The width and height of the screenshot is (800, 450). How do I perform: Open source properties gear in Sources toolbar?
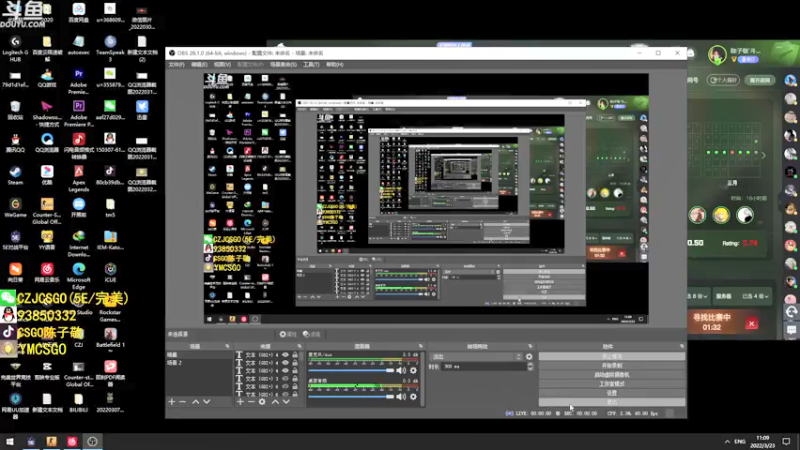point(262,402)
